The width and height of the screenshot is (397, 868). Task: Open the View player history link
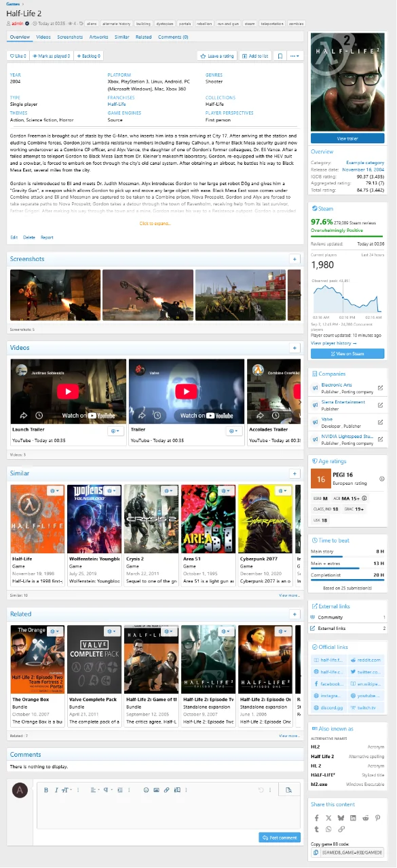click(334, 344)
